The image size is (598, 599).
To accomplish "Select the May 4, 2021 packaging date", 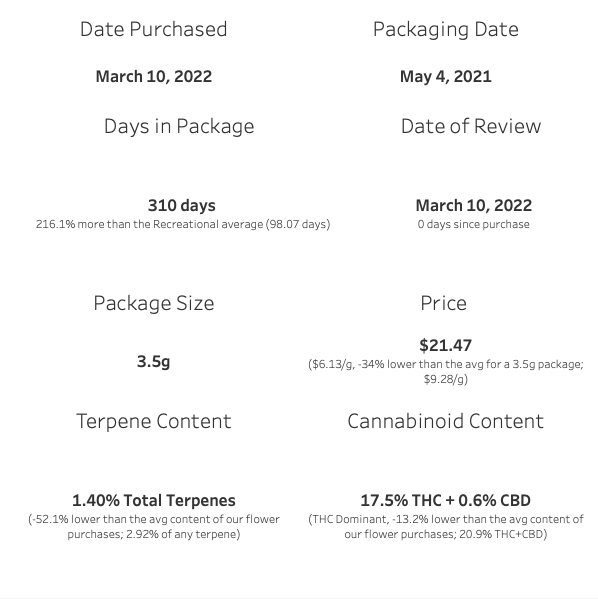I will click(x=446, y=76).
